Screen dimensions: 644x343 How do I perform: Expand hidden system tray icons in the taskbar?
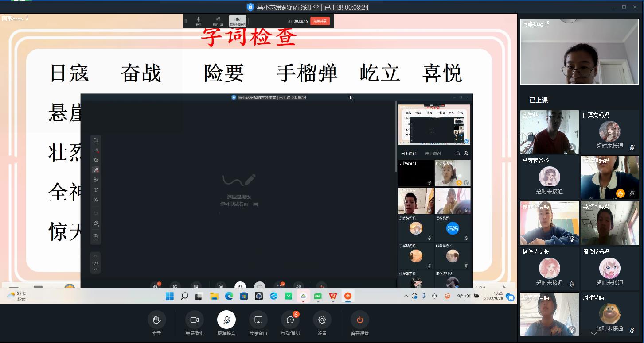(406, 296)
